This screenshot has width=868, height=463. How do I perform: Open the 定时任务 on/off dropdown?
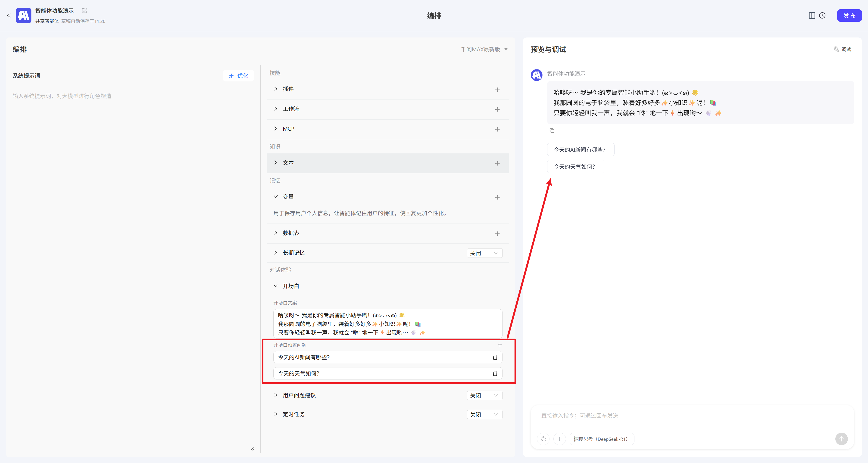[484, 414]
